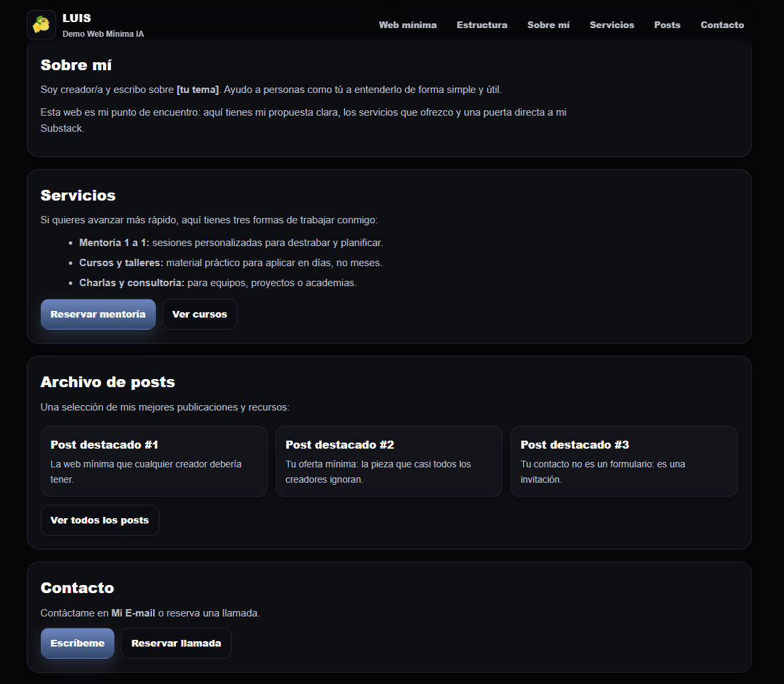Click the lemon logo icon in header
784x684 pixels.
point(41,25)
